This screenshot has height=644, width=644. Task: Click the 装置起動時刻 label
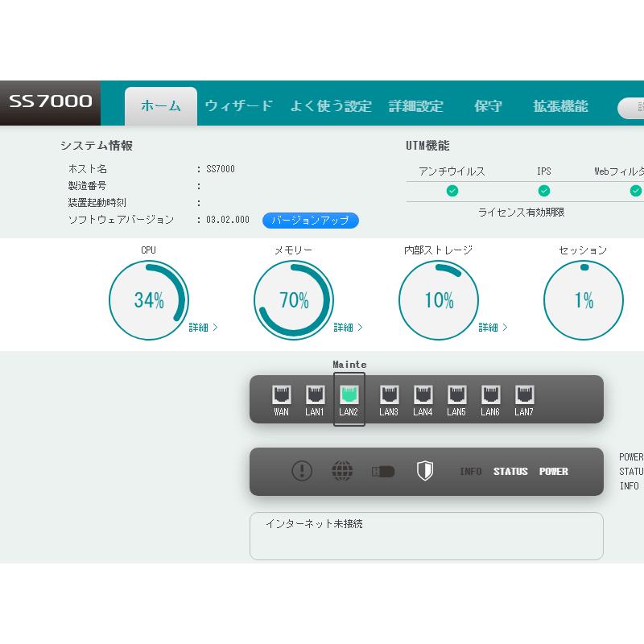tap(97, 203)
